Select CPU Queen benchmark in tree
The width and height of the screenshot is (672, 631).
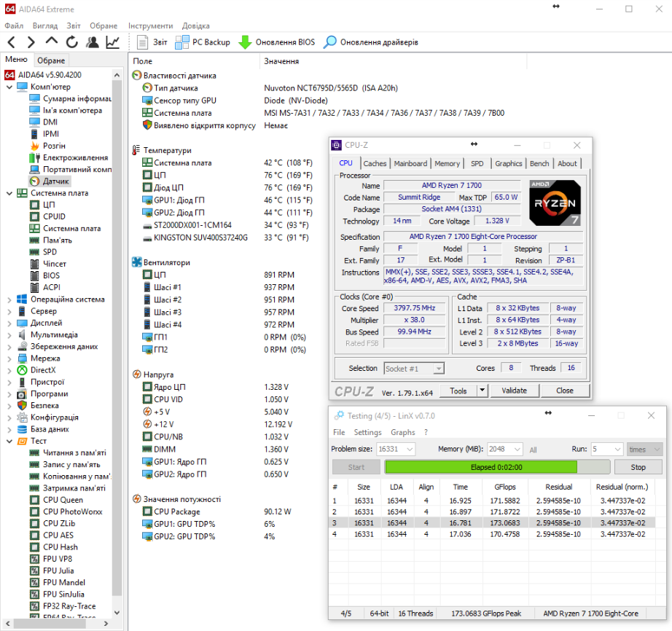63,500
